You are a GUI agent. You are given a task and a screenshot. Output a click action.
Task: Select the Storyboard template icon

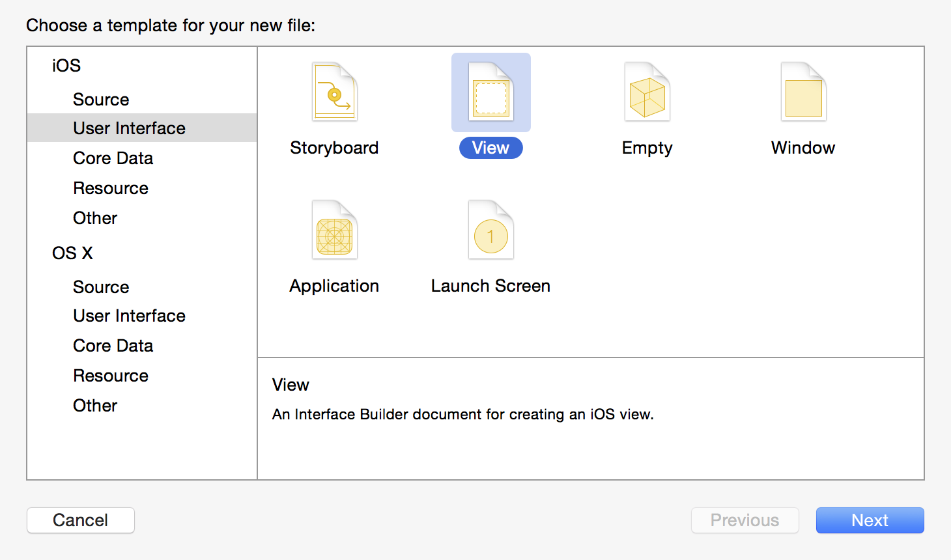pos(334,92)
